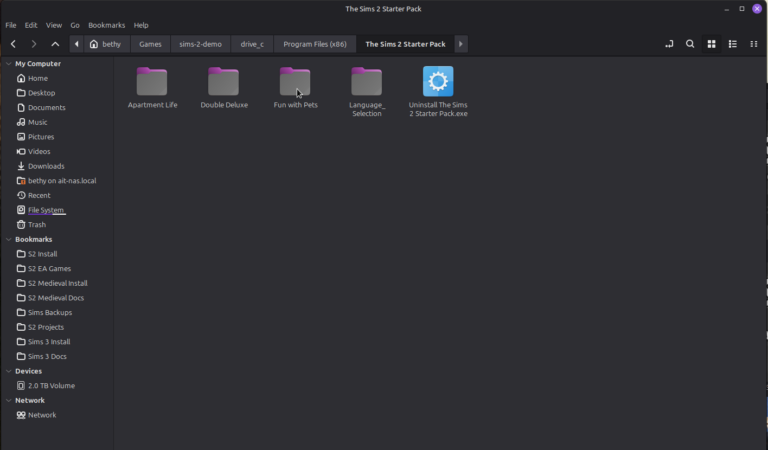This screenshot has height=450, width=768.
Task: Collapse the My Computer section
Action: (8, 64)
